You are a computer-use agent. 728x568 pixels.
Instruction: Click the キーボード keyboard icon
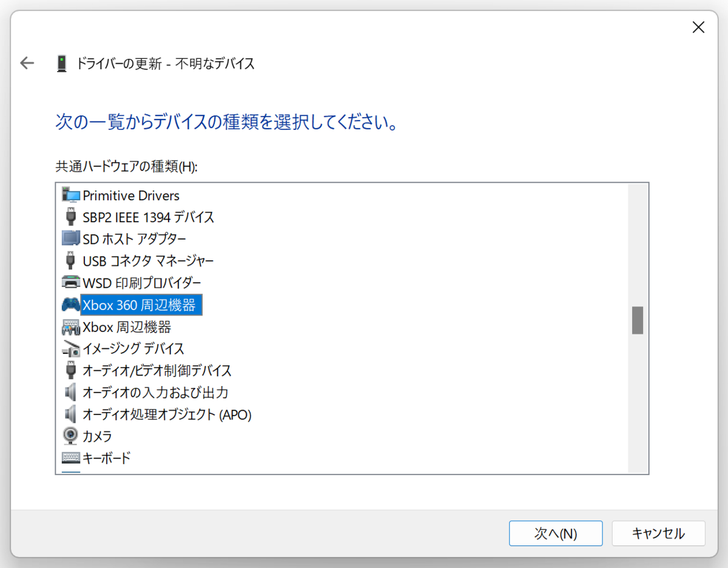[71, 458]
